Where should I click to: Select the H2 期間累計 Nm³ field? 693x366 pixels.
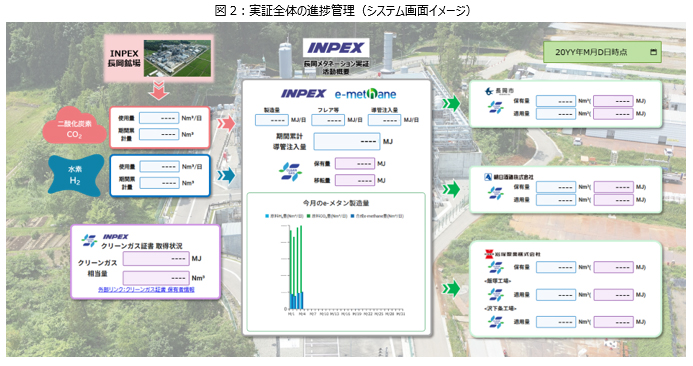[x=160, y=183]
